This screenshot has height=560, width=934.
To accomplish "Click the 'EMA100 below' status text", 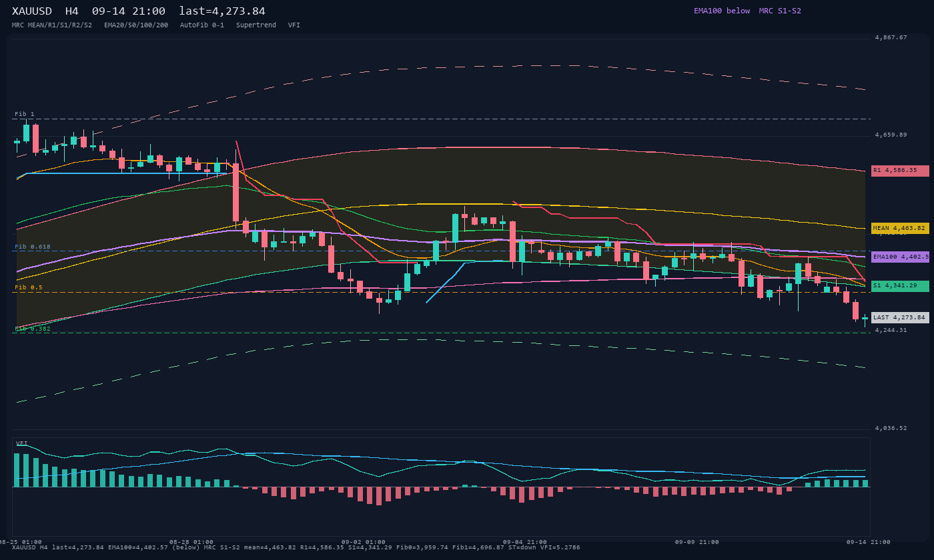I will tap(722, 11).
